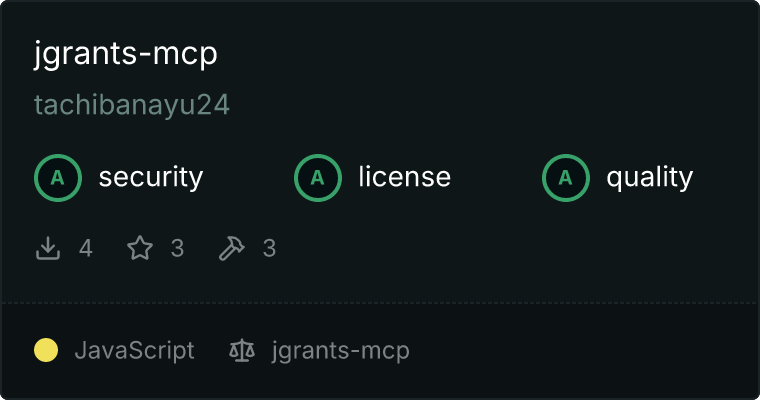Click the security label text
Screen dimensions: 760x400
click(151, 177)
